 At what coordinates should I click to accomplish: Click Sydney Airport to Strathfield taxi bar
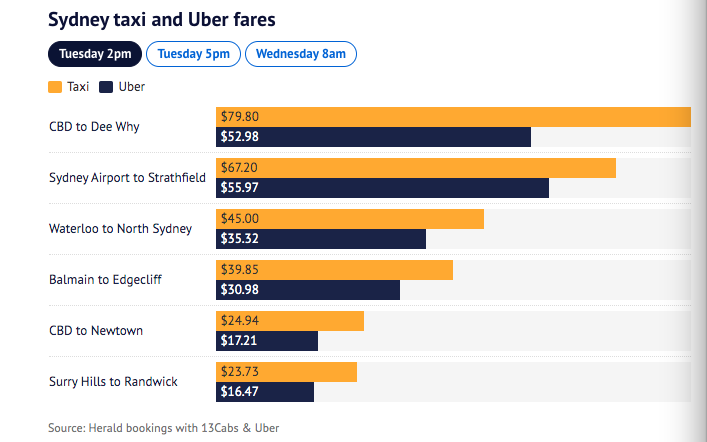[x=416, y=167]
